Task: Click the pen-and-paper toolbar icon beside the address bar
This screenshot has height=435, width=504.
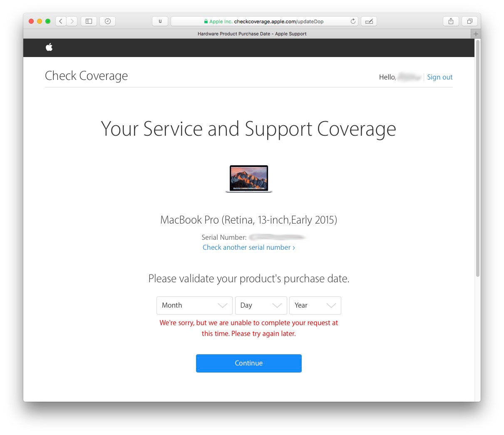Action: (x=369, y=21)
